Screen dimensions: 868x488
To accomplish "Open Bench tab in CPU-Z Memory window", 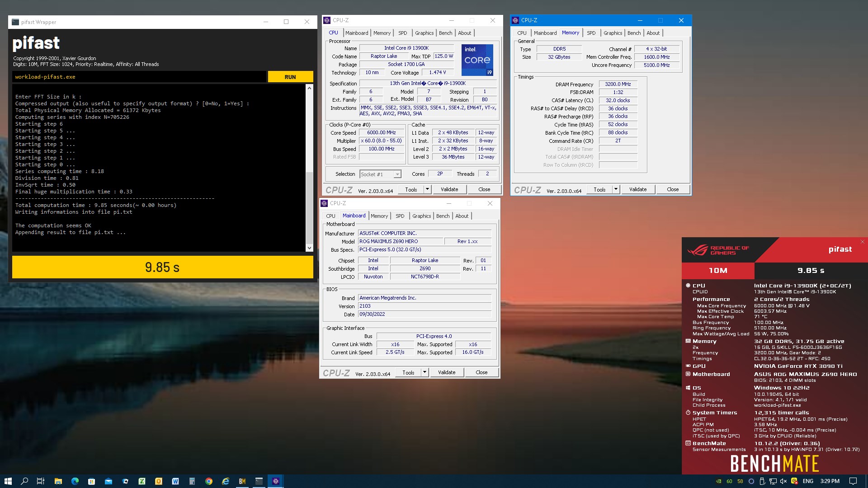I will coord(634,33).
